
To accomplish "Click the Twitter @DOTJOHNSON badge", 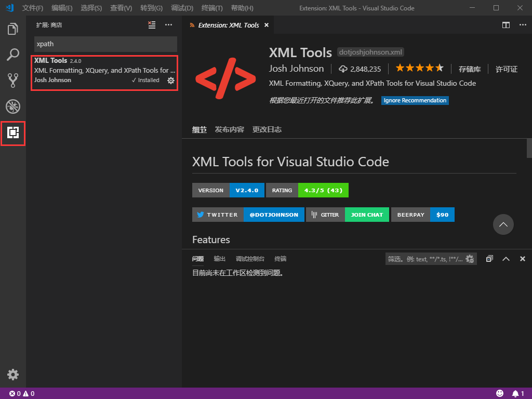I will [x=248, y=215].
